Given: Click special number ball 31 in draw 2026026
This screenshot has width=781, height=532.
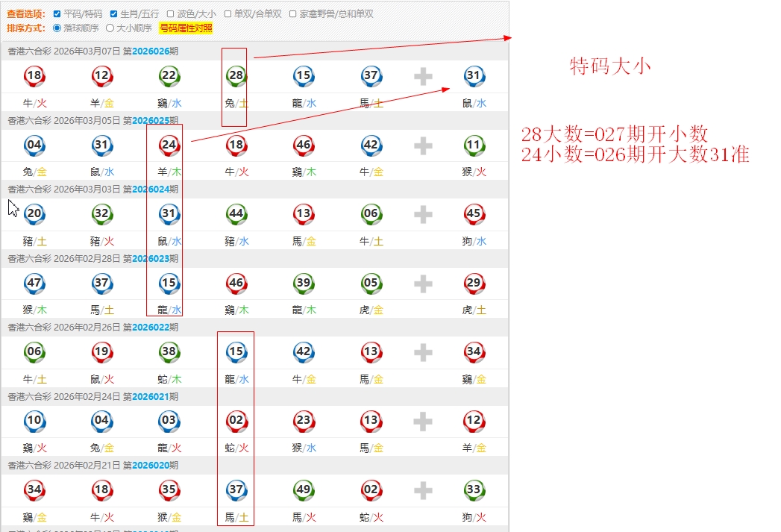Looking at the screenshot, I should pyautogui.click(x=474, y=75).
